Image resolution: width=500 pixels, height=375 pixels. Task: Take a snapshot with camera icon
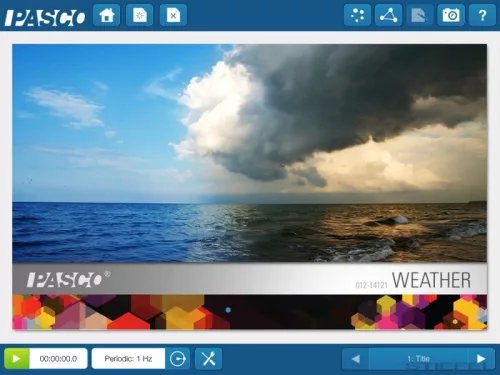coord(451,15)
